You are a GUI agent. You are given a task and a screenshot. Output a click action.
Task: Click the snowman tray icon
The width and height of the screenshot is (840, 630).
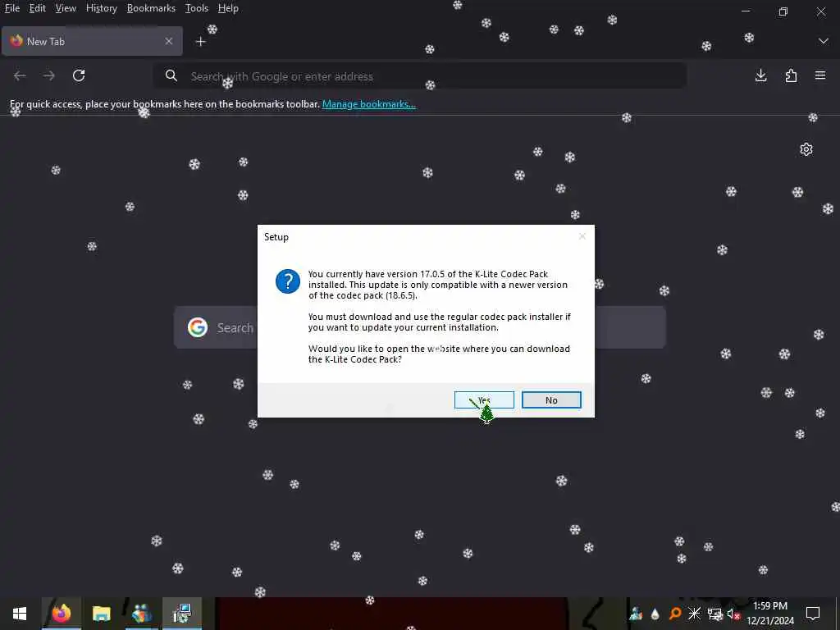pyautogui.click(x=636, y=614)
